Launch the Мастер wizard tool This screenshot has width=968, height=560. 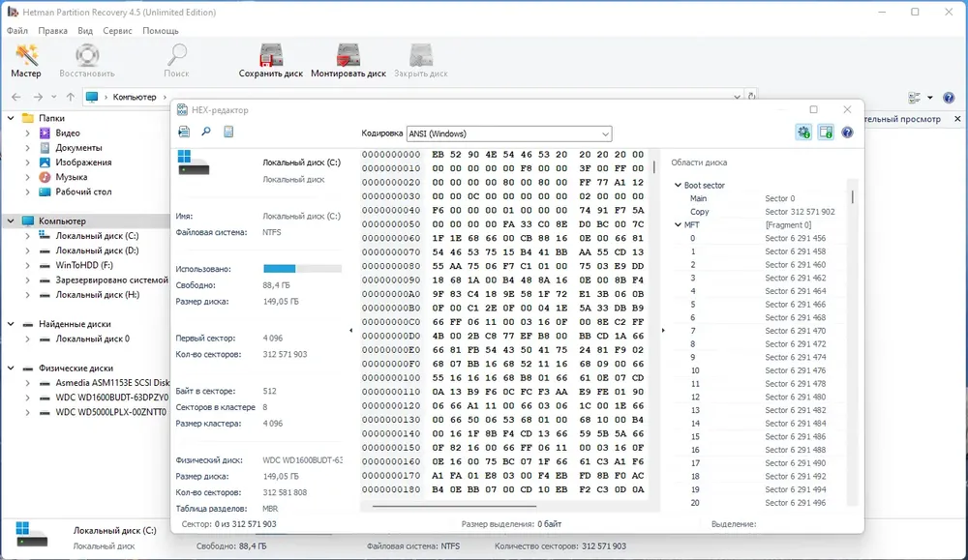tap(26, 60)
